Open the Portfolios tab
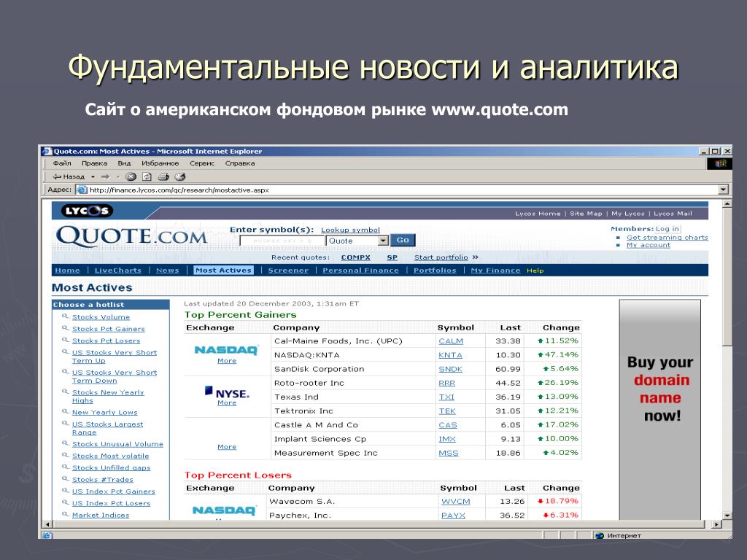The image size is (747, 560). pyautogui.click(x=435, y=271)
